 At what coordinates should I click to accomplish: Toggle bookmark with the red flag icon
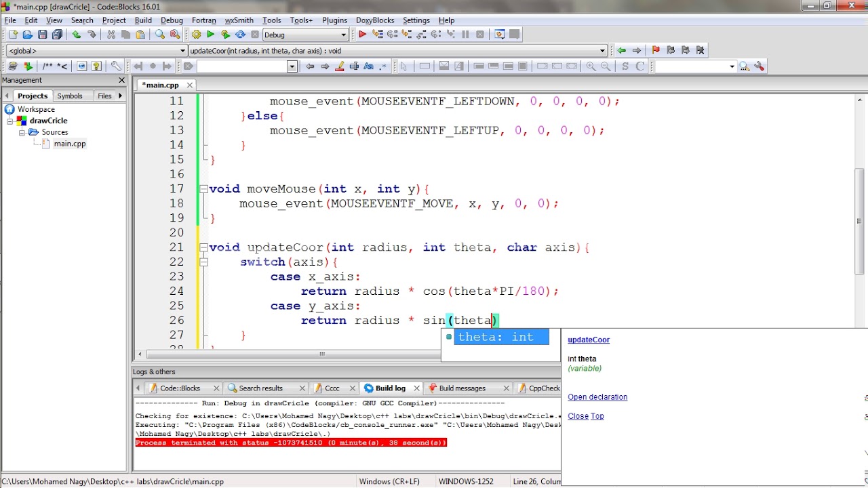[656, 50]
